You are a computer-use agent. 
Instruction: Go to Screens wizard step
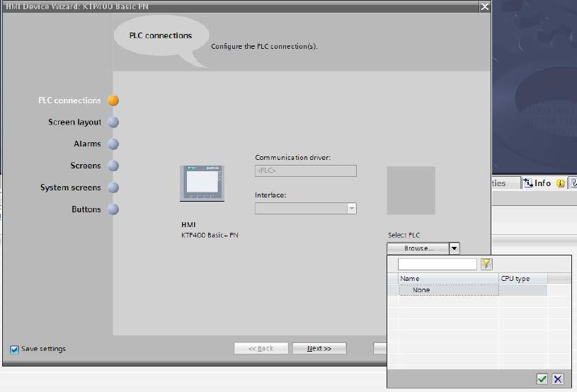86,166
